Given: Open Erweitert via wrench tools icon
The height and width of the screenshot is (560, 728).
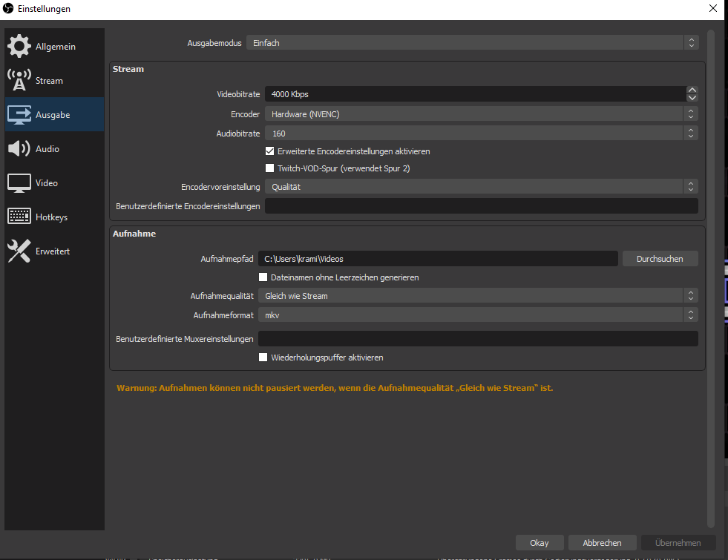Looking at the screenshot, I should pyautogui.click(x=19, y=251).
